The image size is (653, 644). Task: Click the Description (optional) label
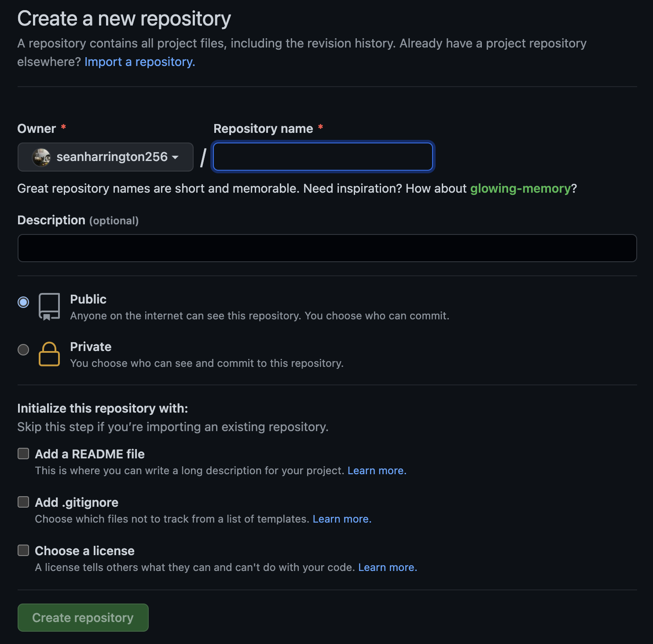coord(78,220)
